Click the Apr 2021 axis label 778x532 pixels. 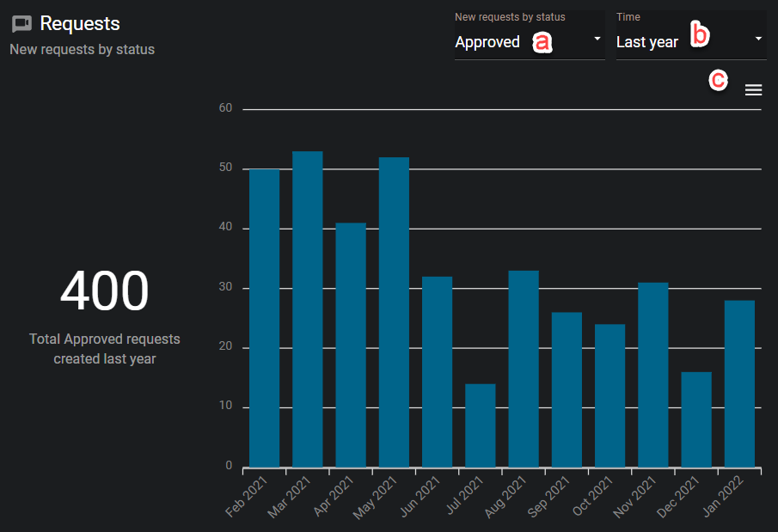pyautogui.click(x=334, y=496)
